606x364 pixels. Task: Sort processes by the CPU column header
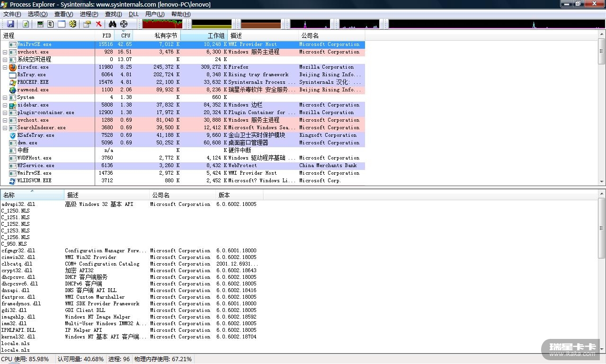pos(125,36)
